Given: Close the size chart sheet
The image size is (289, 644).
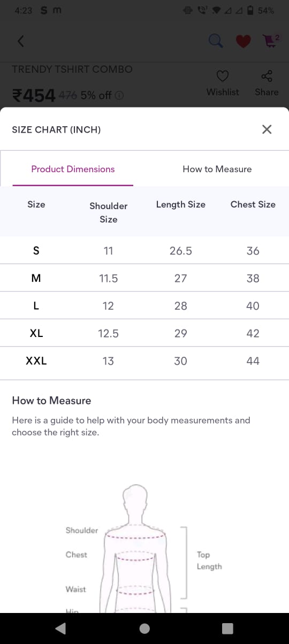Looking at the screenshot, I should coord(267,129).
